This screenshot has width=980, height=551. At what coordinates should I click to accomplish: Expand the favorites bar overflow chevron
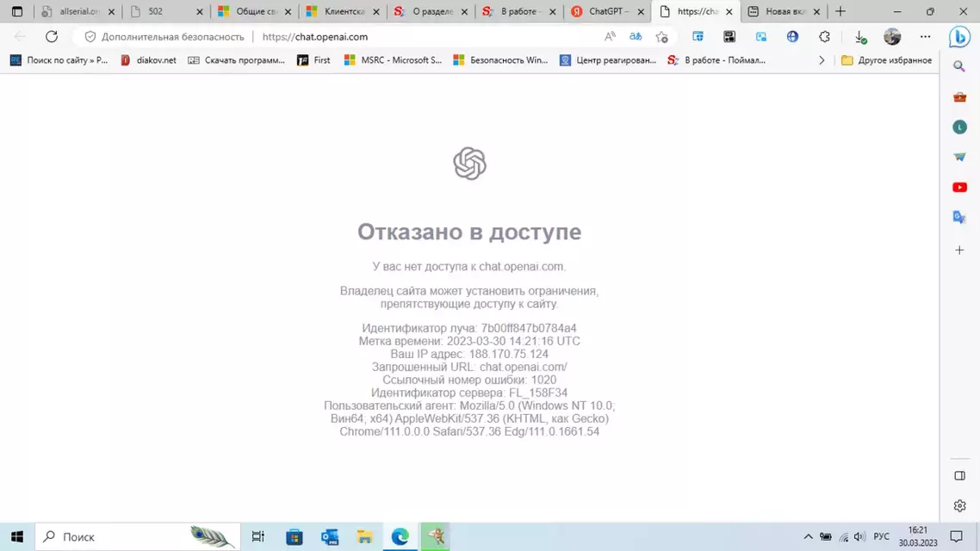pos(822,60)
